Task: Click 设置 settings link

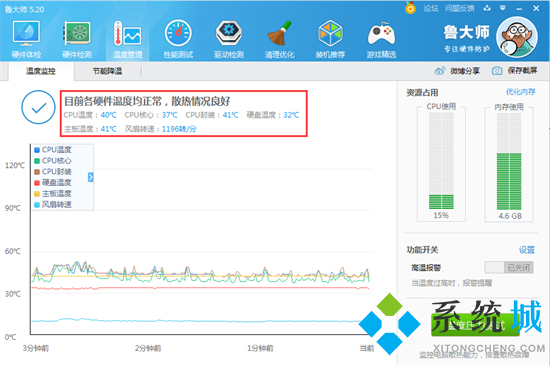Action: coord(526,250)
